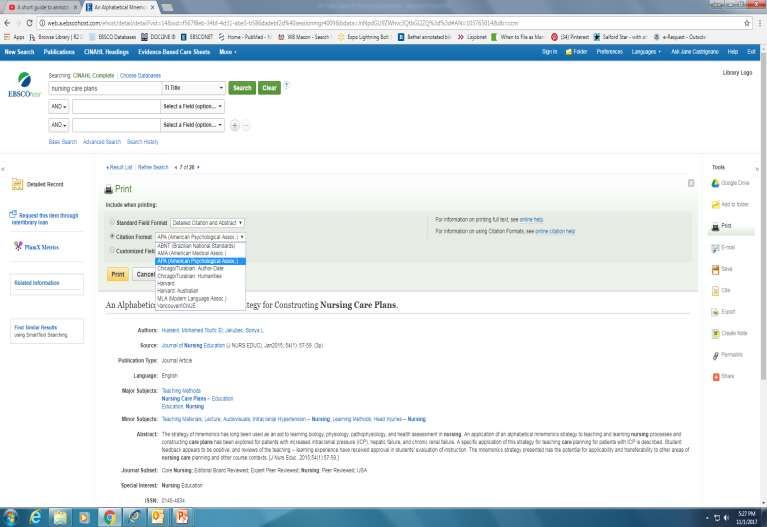The image size is (767, 527).
Task: Open the E-mail tool
Action: (x=723, y=248)
